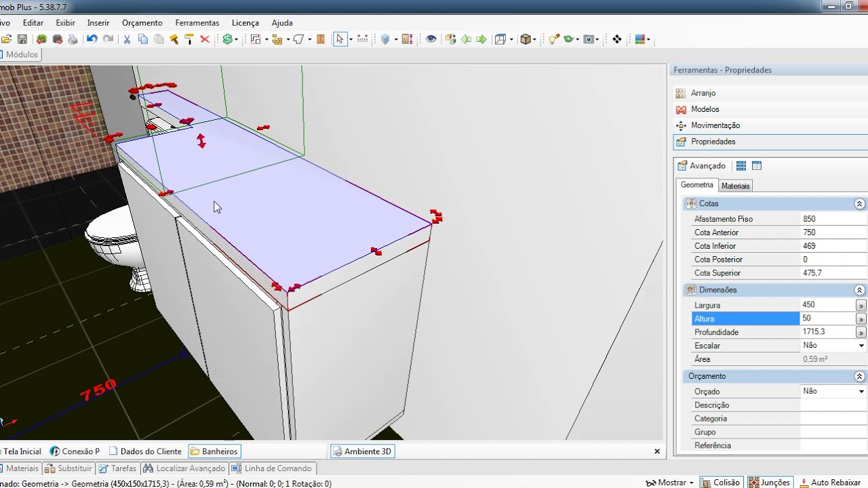Click the four-diamond pan icon

[616, 39]
